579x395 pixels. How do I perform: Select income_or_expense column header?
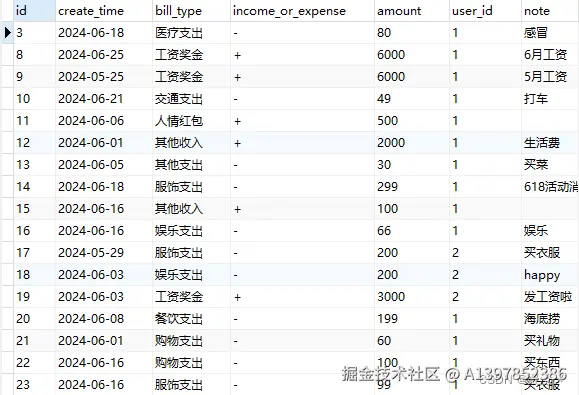click(302, 11)
